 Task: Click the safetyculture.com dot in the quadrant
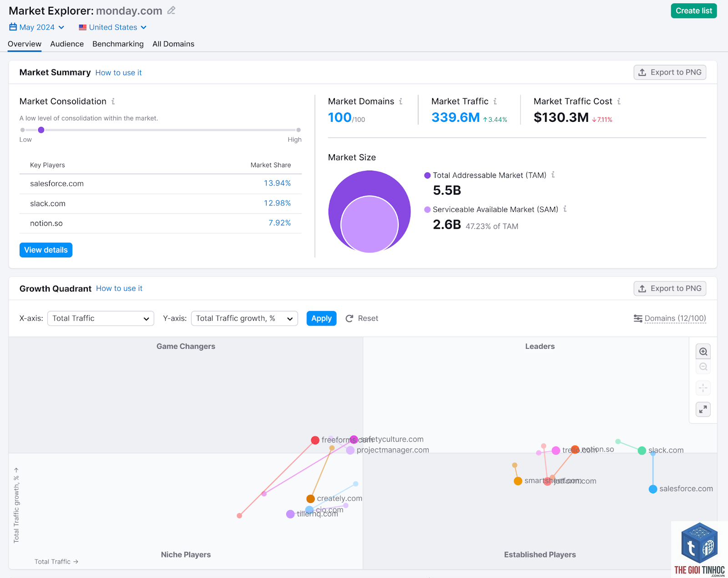[354, 439]
